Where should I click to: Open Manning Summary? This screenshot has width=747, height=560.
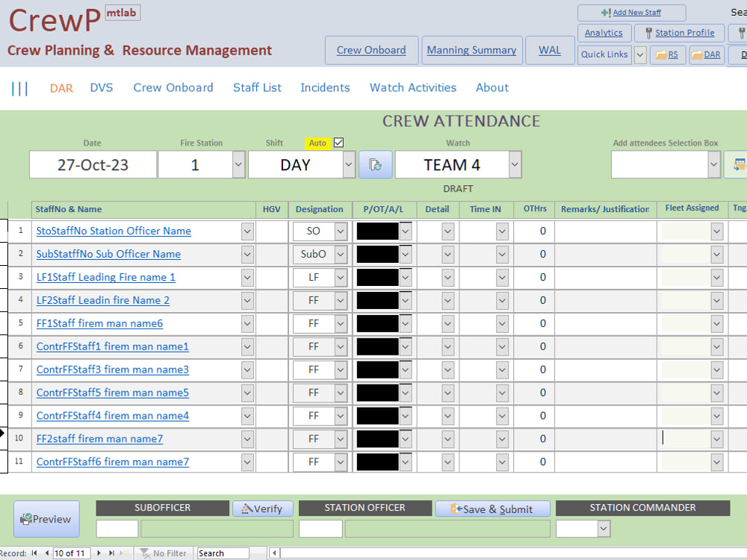coord(471,50)
